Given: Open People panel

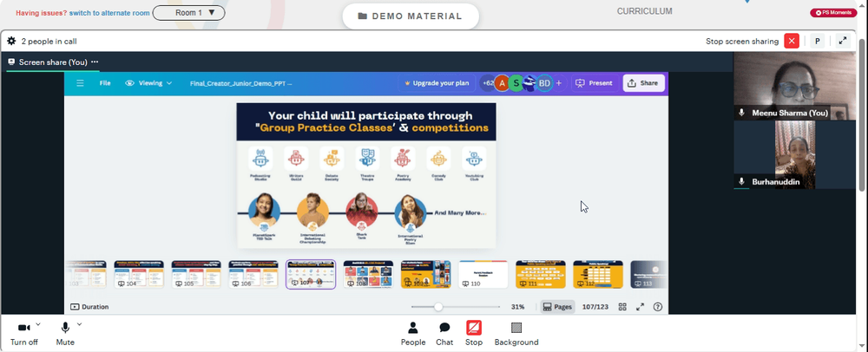Looking at the screenshot, I should tap(413, 333).
